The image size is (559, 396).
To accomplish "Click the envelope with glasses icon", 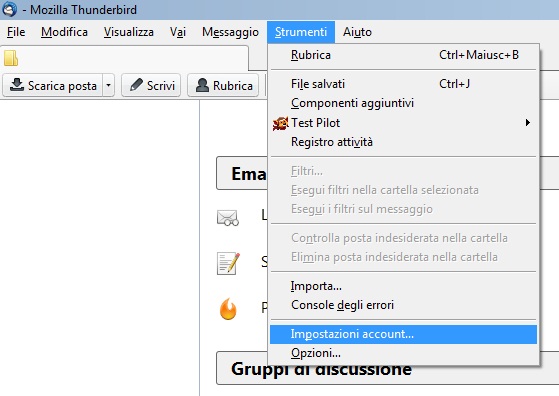I will [x=227, y=218].
